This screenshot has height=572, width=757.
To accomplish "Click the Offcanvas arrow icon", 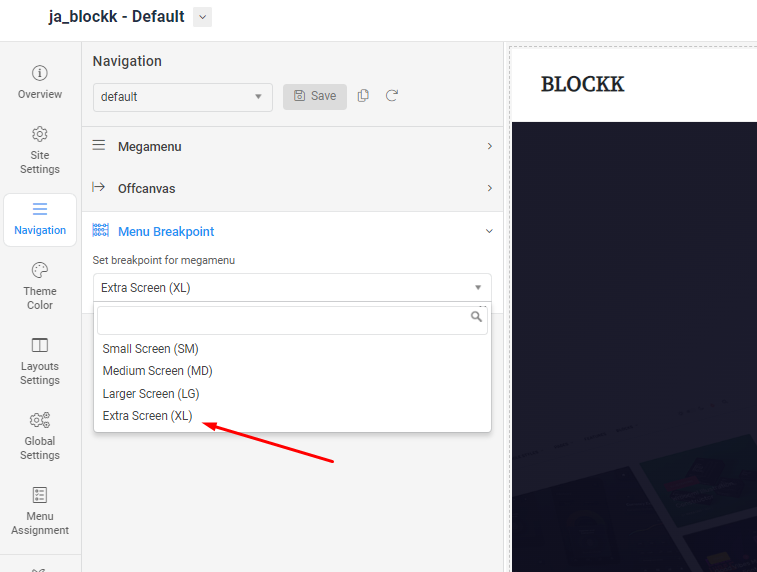I will tap(98, 187).
